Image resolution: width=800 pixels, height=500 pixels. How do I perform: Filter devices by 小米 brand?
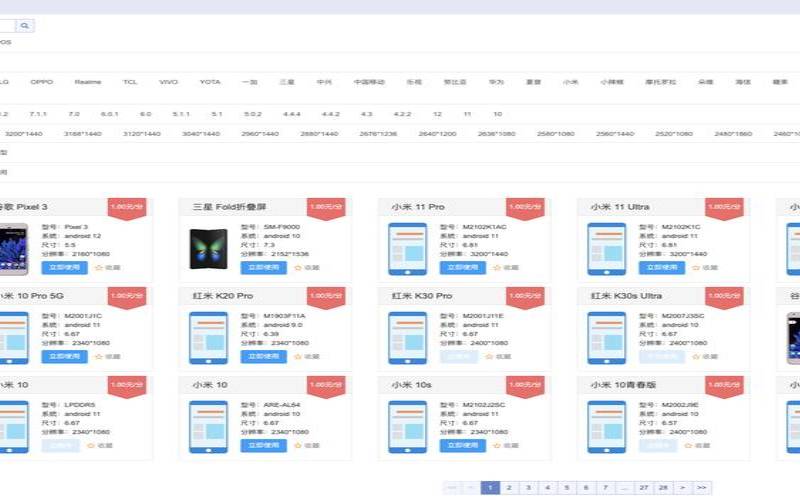[570, 82]
